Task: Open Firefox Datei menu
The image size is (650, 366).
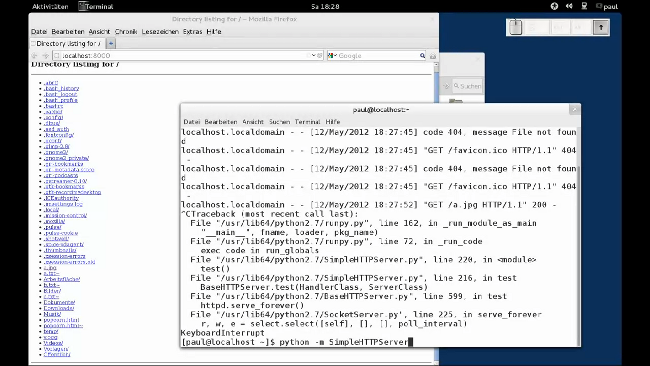Action: (39, 32)
